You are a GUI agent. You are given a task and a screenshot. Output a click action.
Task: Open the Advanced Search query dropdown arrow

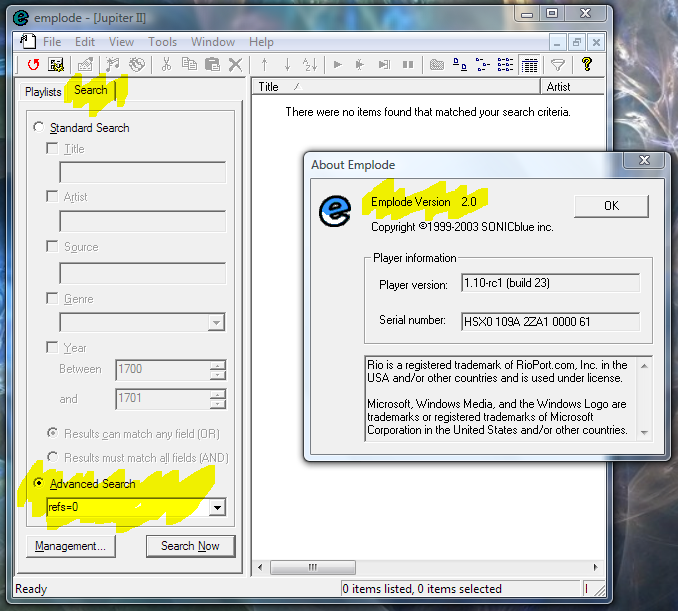click(217, 507)
